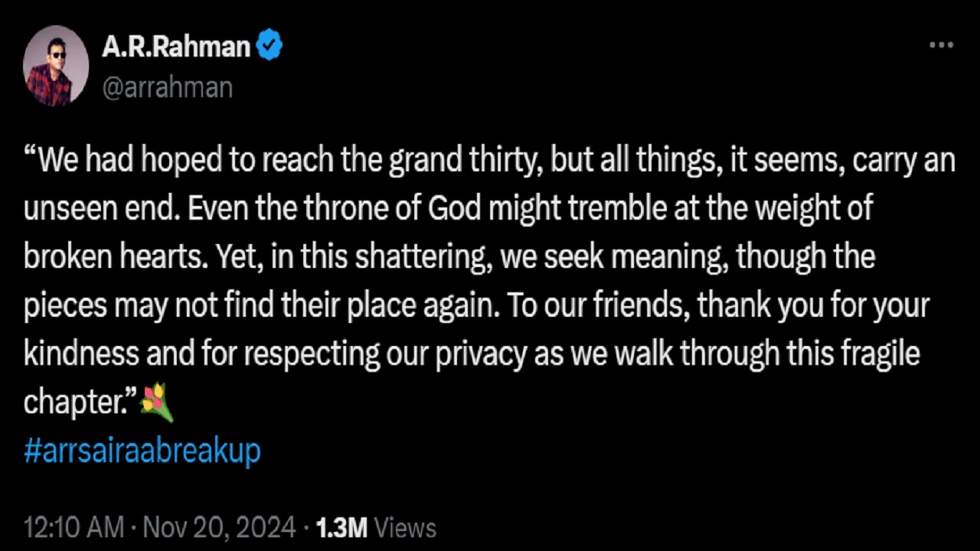Click the A.R.Rahman display name
Image resolution: width=980 pixels, height=551 pixels.
tap(176, 47)
